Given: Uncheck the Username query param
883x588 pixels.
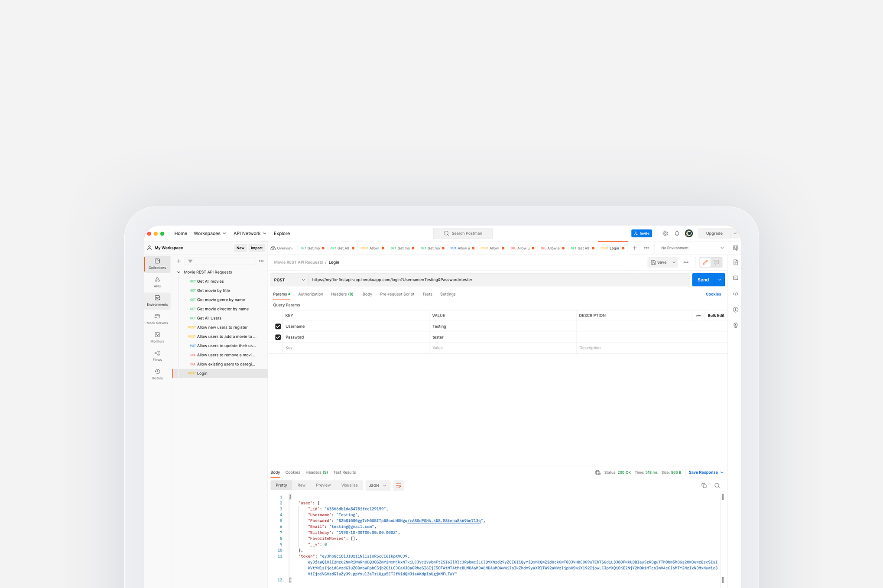Looking at the screenshot, I should [x=278, y=326].
